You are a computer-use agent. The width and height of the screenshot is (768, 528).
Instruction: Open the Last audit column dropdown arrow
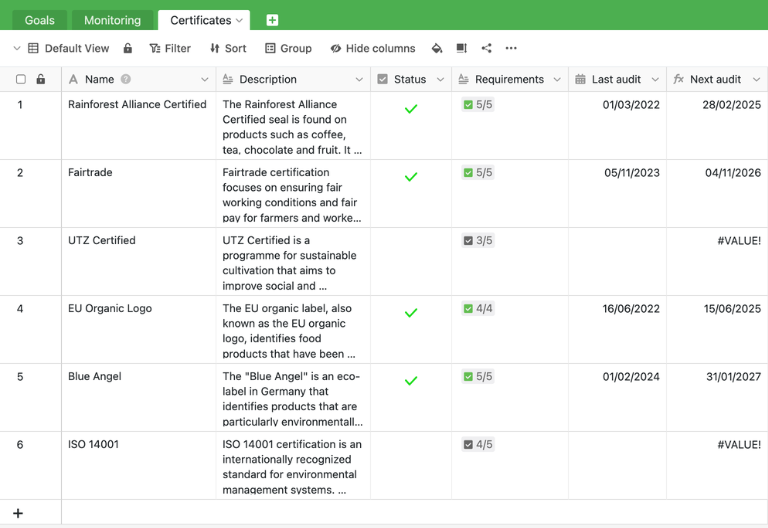(x=655, y=79)
